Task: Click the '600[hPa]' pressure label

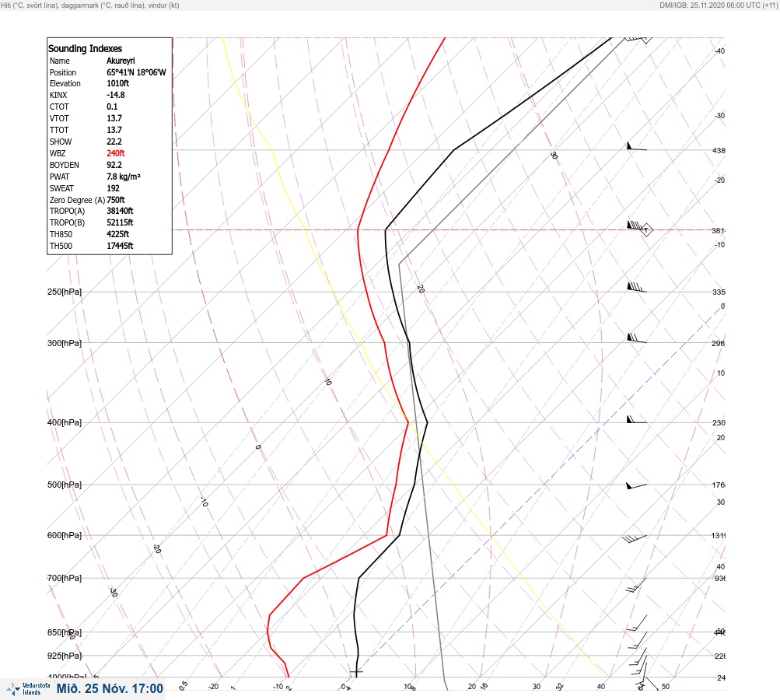Action: click(65, 535)
